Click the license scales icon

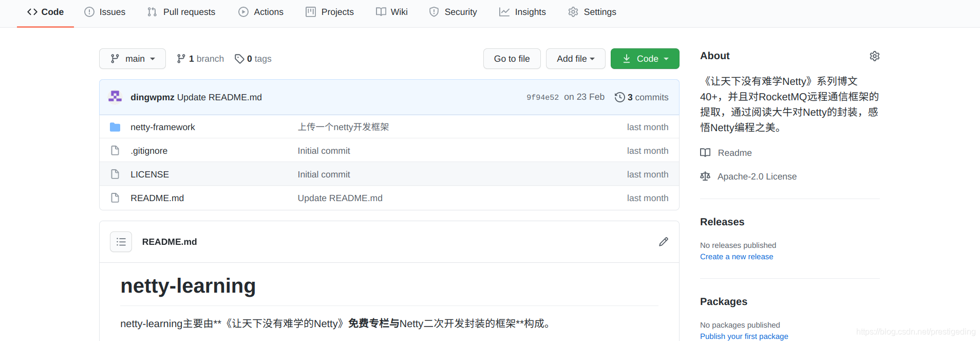(705, 176)
